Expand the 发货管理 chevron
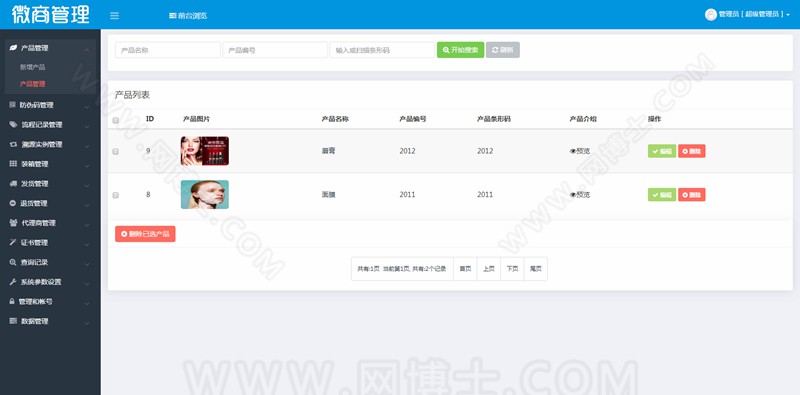The height and width of the screenshot is (395, 800). [87, 185]
